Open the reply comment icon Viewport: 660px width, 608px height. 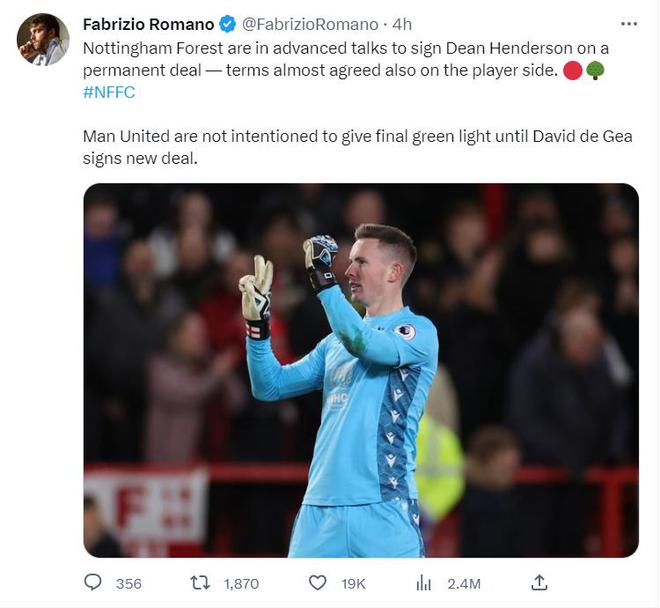[x=93, y=583]
